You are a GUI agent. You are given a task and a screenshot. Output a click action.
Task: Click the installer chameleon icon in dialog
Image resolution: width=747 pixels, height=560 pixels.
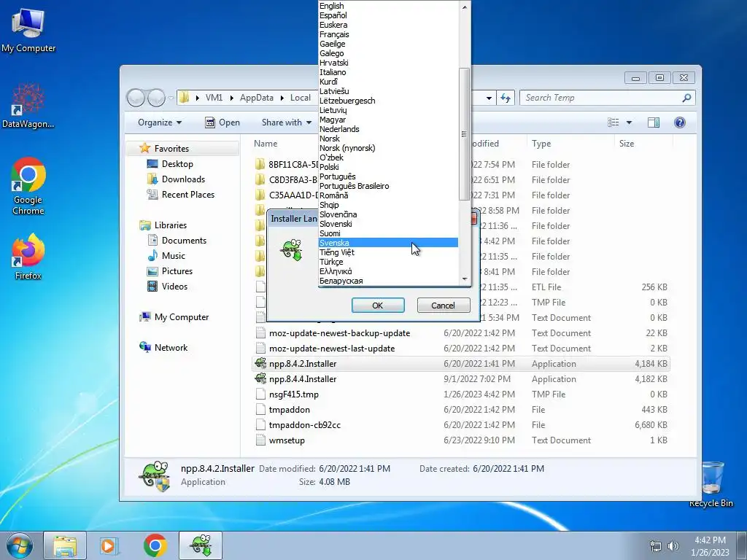(x=292, y=249)
